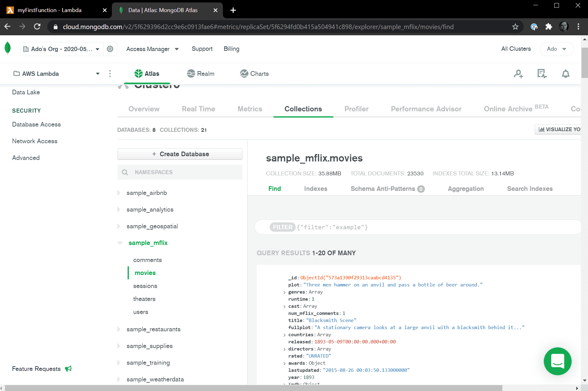Click the project options three-dot menu
The height and width of the screenshot is (391, 588).
click(x=110, y=74)
